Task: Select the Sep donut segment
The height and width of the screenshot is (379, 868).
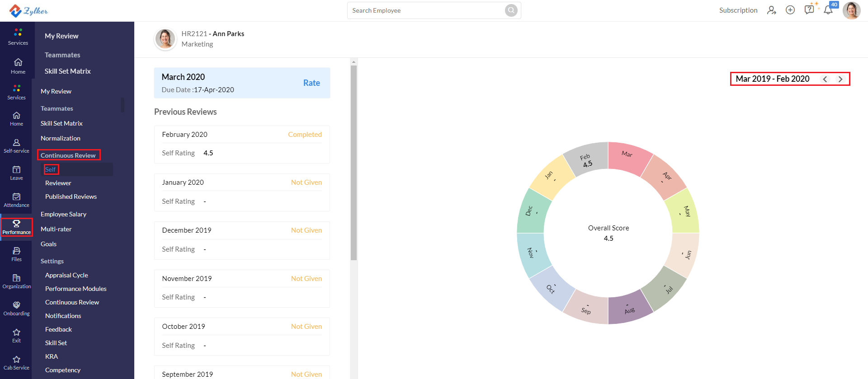Action: pos(587,307)
